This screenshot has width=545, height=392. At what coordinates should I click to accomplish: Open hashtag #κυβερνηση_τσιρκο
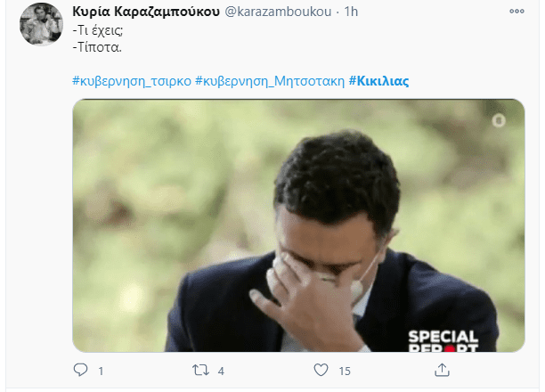132,81
